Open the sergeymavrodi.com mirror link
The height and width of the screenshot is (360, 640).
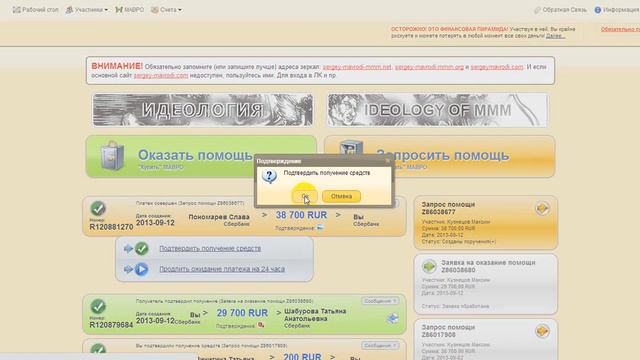pyautogui.click(x=497, y=67)
